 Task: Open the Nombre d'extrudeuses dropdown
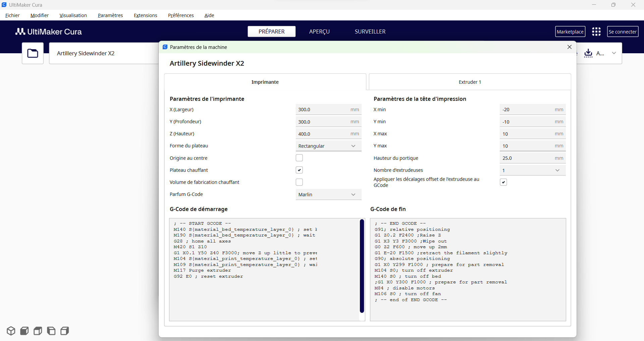533,170
